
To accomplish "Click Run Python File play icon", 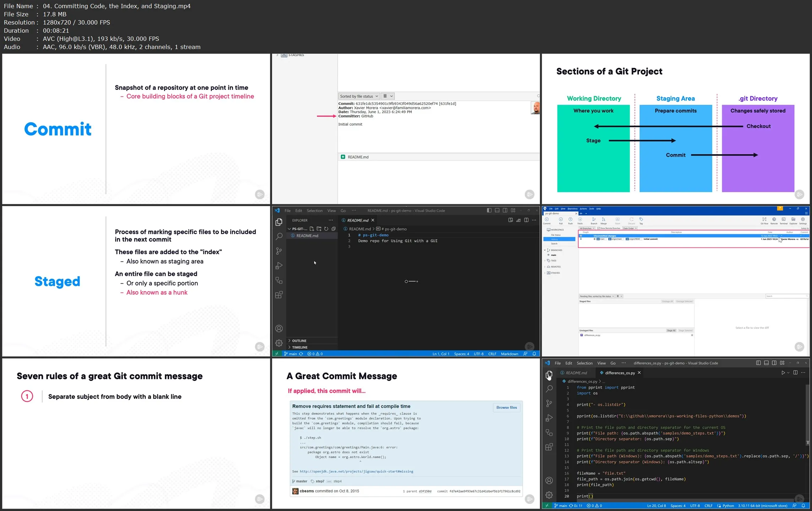I will pos(783,373).
